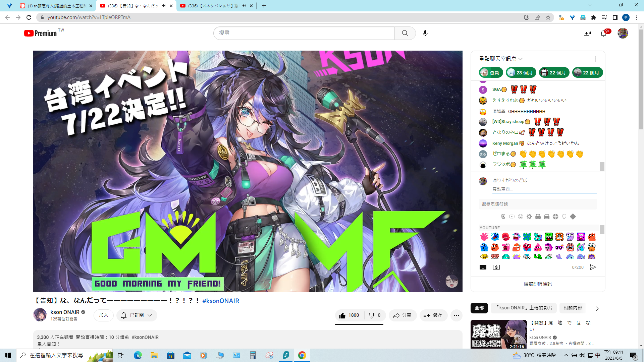
Task: Open the 廃墟 recommended video thumbnail
Action: [x=498, y=334]
